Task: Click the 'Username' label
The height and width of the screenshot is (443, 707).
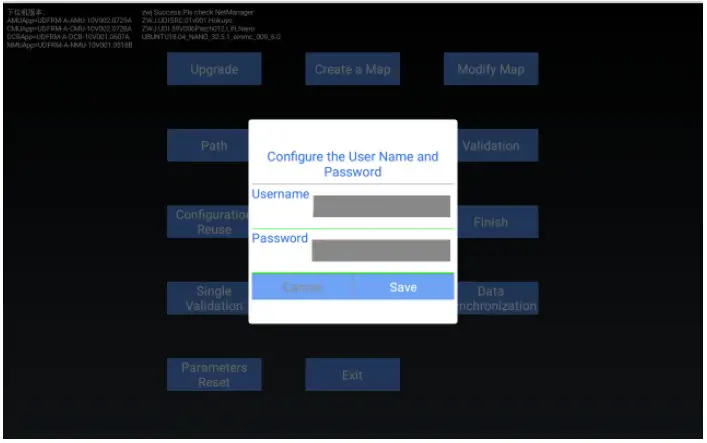Action: [x=280, y=194]
